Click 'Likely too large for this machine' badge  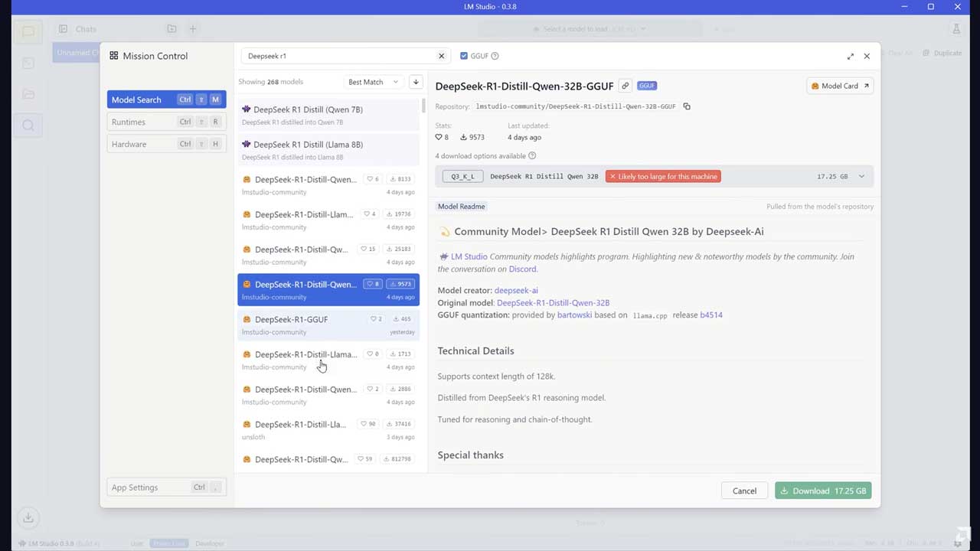[x=663, y=177]
